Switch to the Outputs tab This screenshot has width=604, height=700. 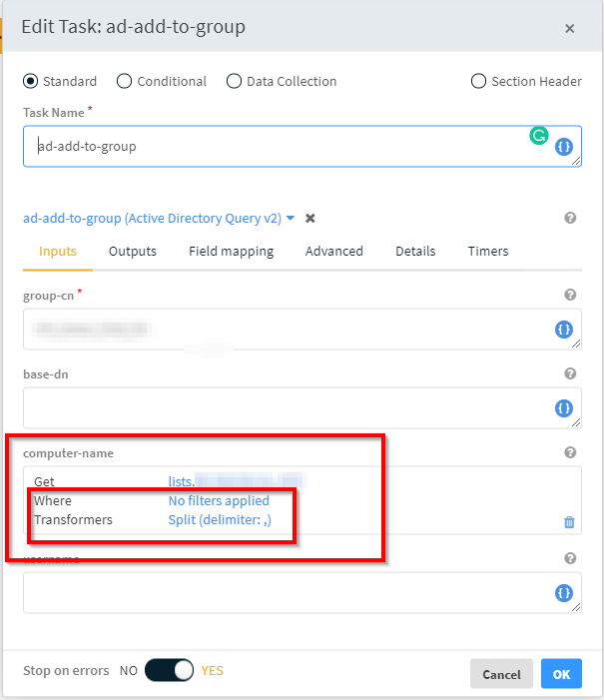pyautogui.click(x=133, y=252)
